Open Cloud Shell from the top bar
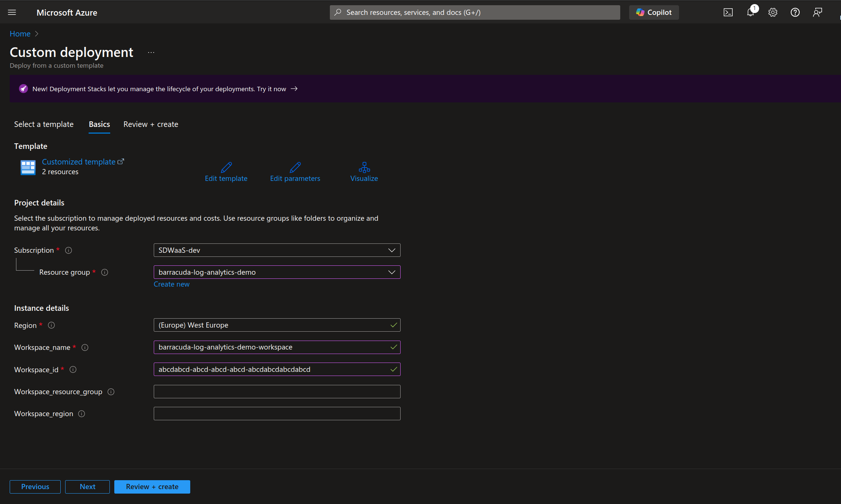The height and width of the screenshot is (504, 841). tap(728, 12)
